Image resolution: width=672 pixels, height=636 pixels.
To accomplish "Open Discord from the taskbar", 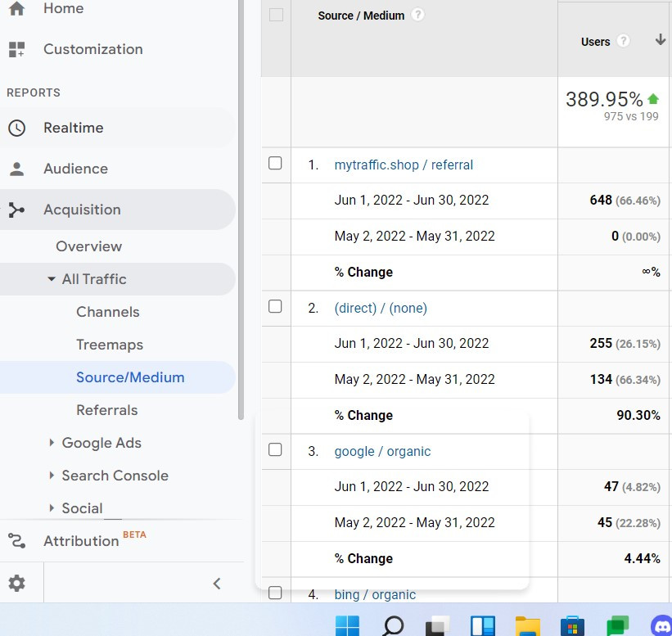I will tap(661, 626).
